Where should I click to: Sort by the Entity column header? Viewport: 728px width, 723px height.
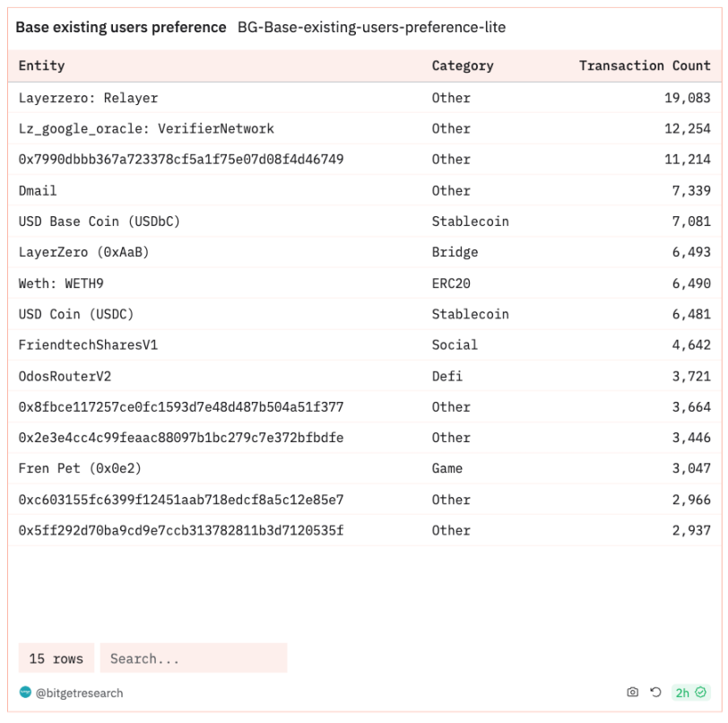[42, 65]
